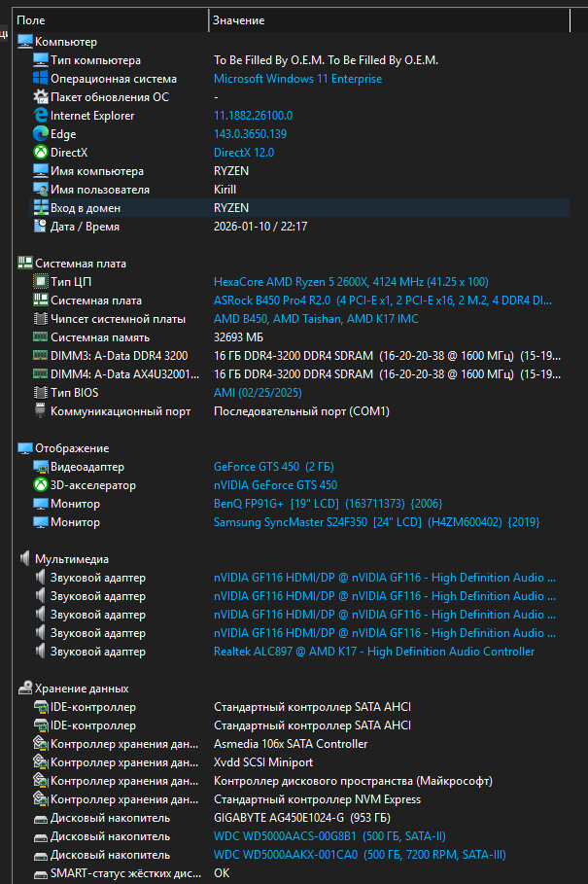This screenshot has height=884, width=588.
Task: Open the WDC WD5000AAKX-001CA0 drive link
Action: (x=360, y=855)
